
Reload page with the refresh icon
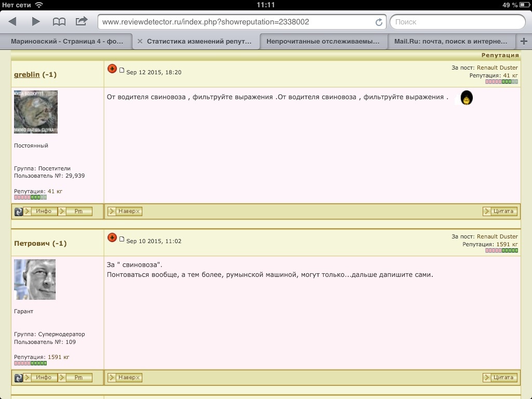(379, 22)
